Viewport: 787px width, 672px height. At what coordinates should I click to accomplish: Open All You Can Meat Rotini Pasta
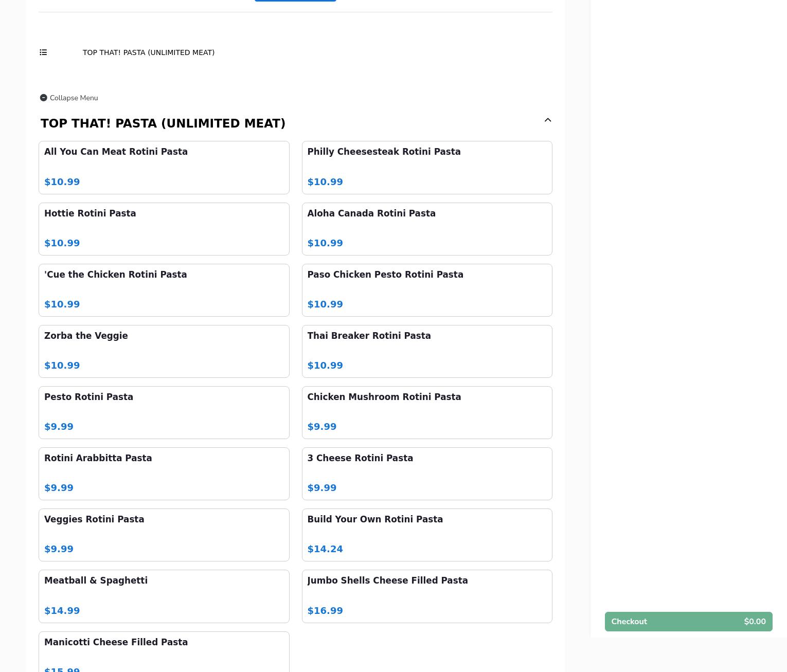(x=164, y=167)
